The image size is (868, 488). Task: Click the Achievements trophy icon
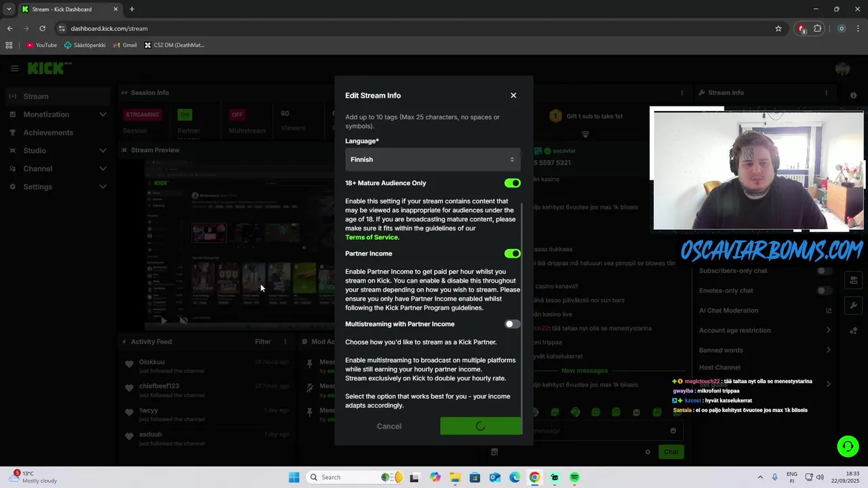[x=12, y=133]
